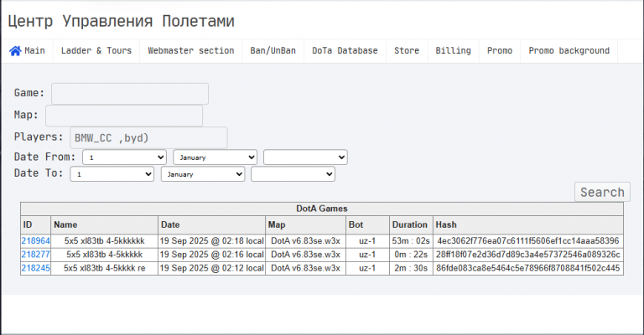Focus the Map input field
This screenshot has width=644, height=335.
[124, 116]
